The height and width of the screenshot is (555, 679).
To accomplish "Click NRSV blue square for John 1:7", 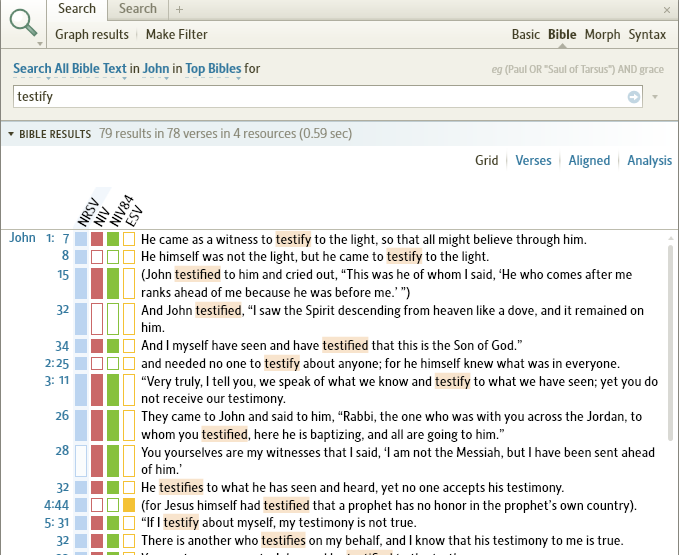I will (x=81, y=239).
